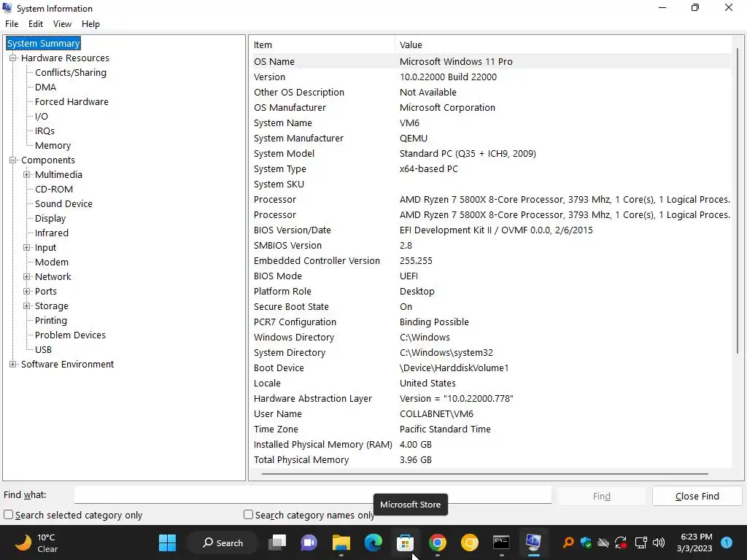Click the Item column header
747x560 pixels.
[322, 44]
